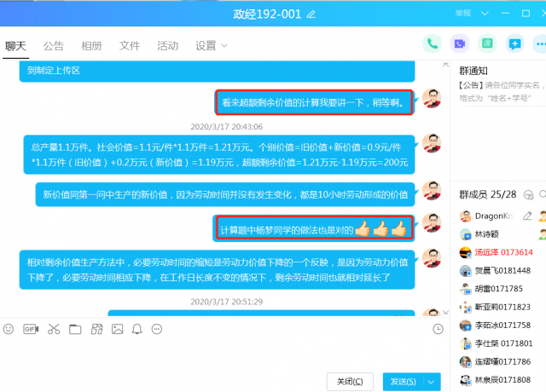Click the 关闭(C) button
The width and height of the screenshot is (546, 392).
click(x=350, y=381)
